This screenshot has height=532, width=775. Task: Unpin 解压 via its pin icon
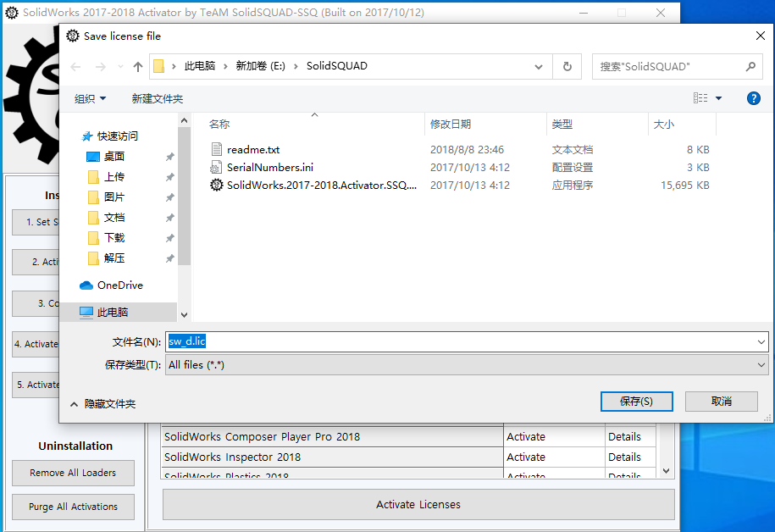coord(169,258)
